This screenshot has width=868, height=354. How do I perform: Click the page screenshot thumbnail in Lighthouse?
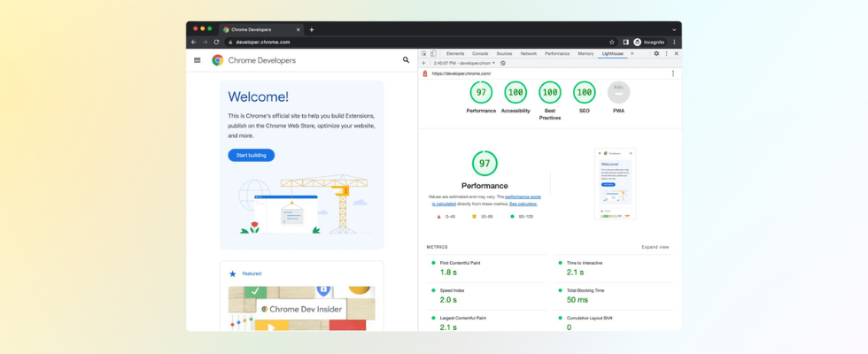(615, 184)
